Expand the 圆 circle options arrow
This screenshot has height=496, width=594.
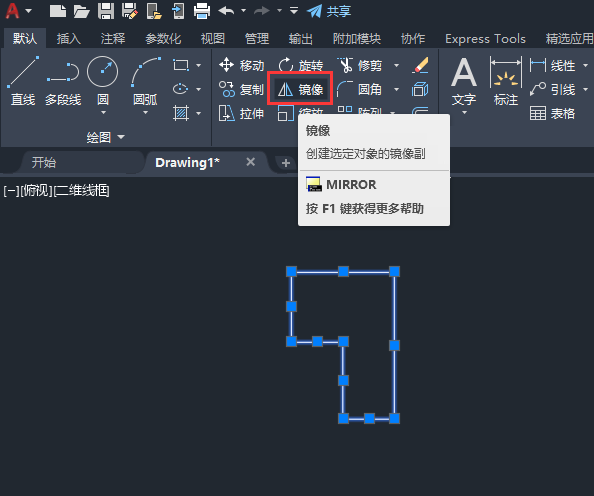click(x=103, y=113)
